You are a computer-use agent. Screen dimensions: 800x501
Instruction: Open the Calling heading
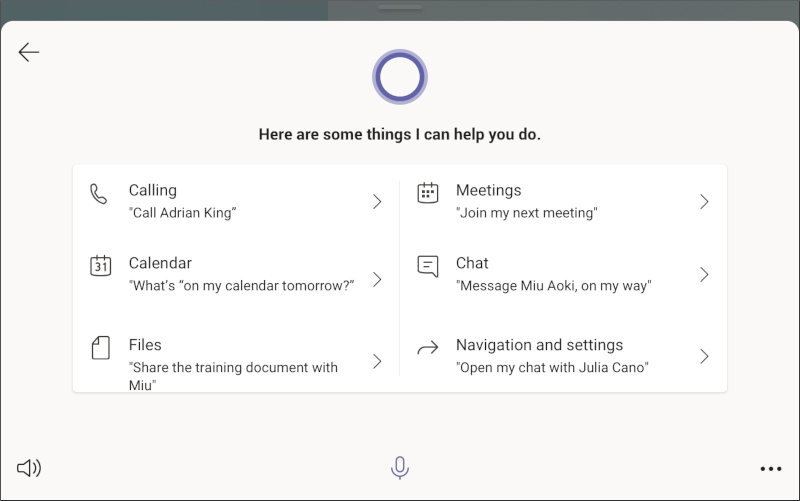tap(153, 190)
